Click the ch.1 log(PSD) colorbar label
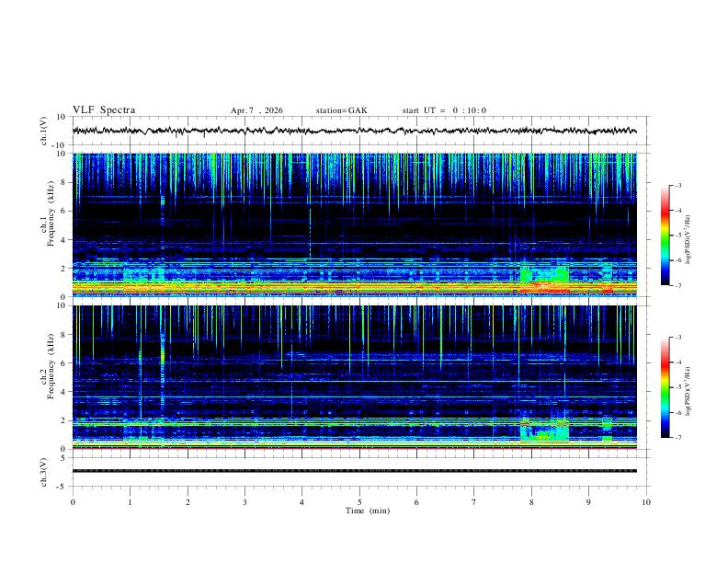This screenshot has width=728, height=563. point(688,239)
